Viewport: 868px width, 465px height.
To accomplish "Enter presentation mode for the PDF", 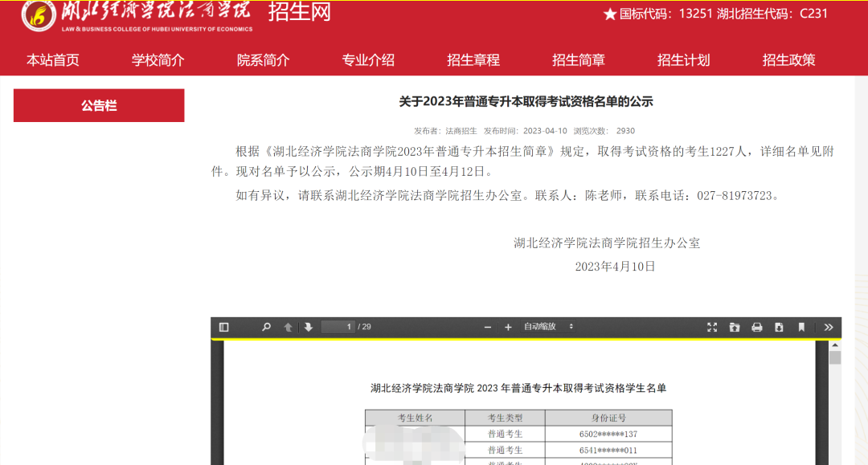I will pos(712,327).
